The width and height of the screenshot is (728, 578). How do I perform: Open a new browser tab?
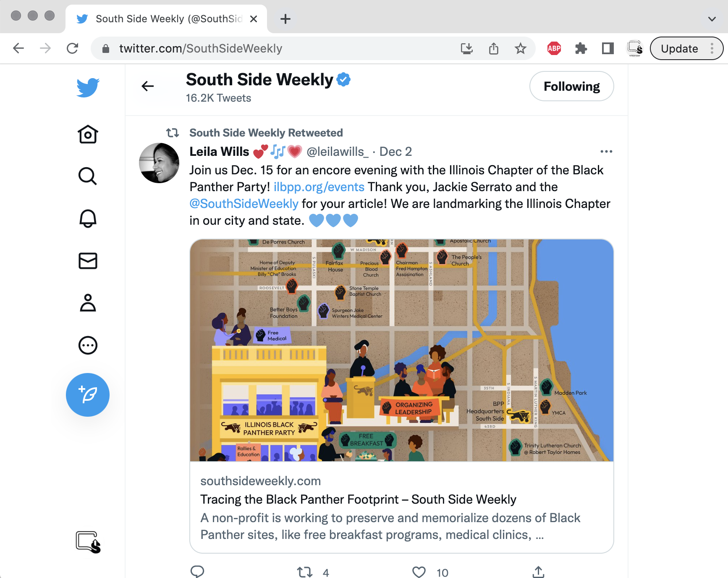[x=285, y=19]
